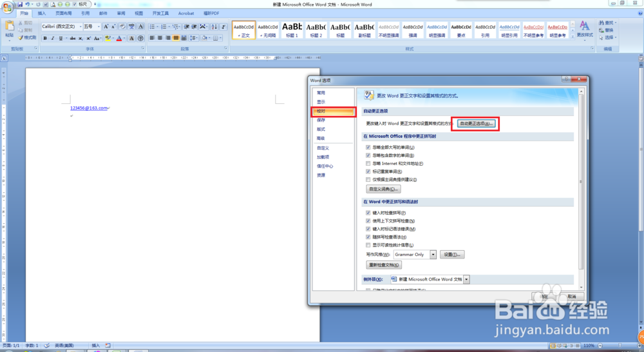Center the paragraph text

coord(160,38)
